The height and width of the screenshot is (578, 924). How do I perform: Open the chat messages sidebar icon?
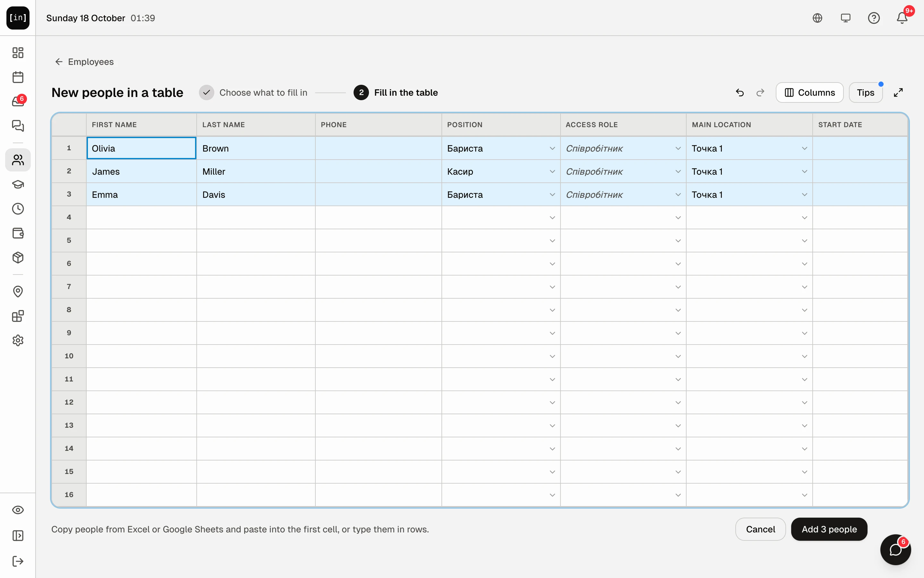[x=18, y=126]
